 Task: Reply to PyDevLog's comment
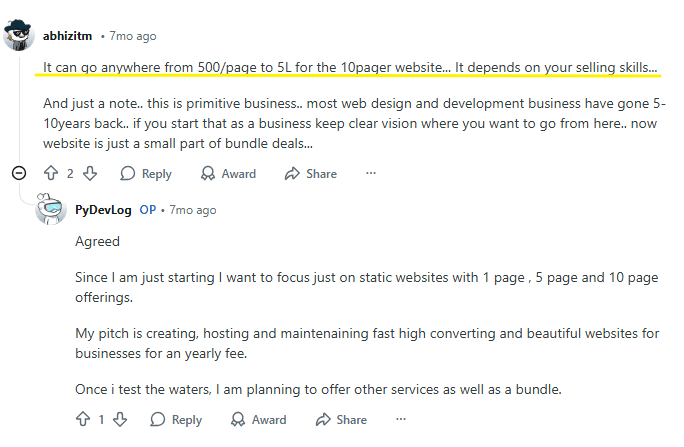click(176, 420)
